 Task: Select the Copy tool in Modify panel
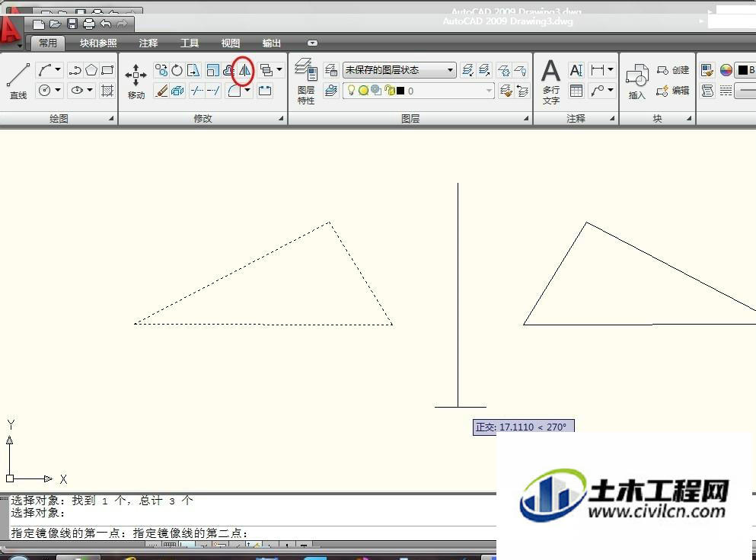(x=161, y=70)
